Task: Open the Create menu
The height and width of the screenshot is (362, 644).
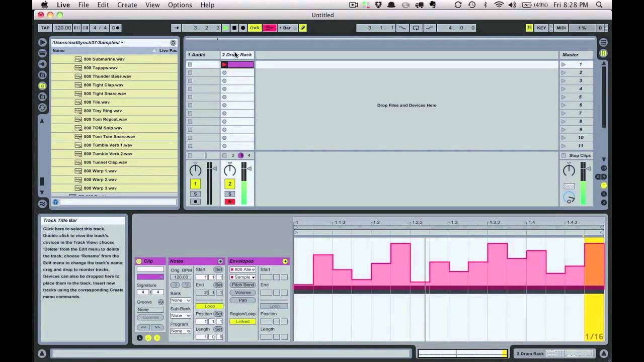Action: (127, 5)
